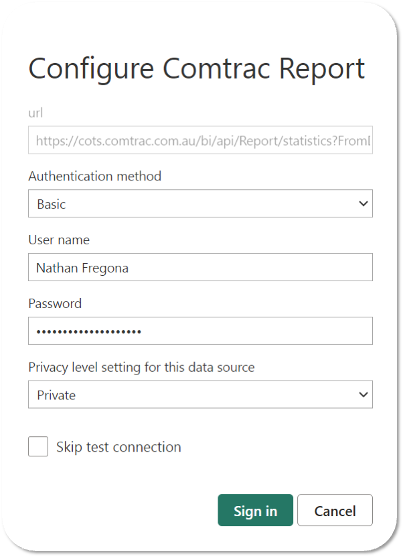Click the Authentication method label

tap(95, 176)
